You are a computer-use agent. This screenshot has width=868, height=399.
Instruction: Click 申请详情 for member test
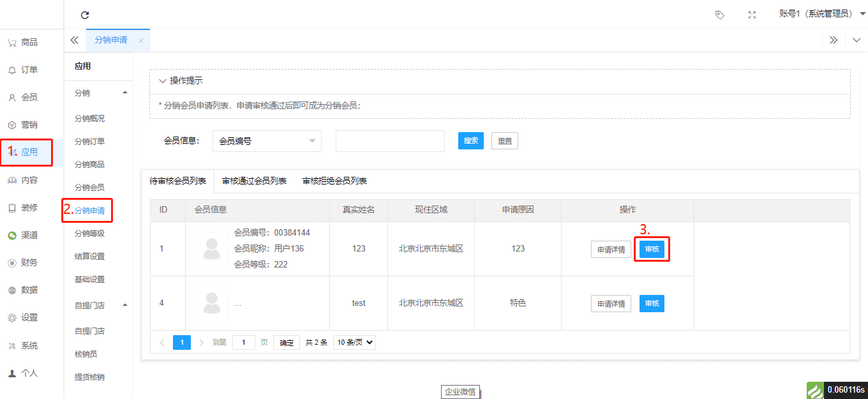point(611,304)
